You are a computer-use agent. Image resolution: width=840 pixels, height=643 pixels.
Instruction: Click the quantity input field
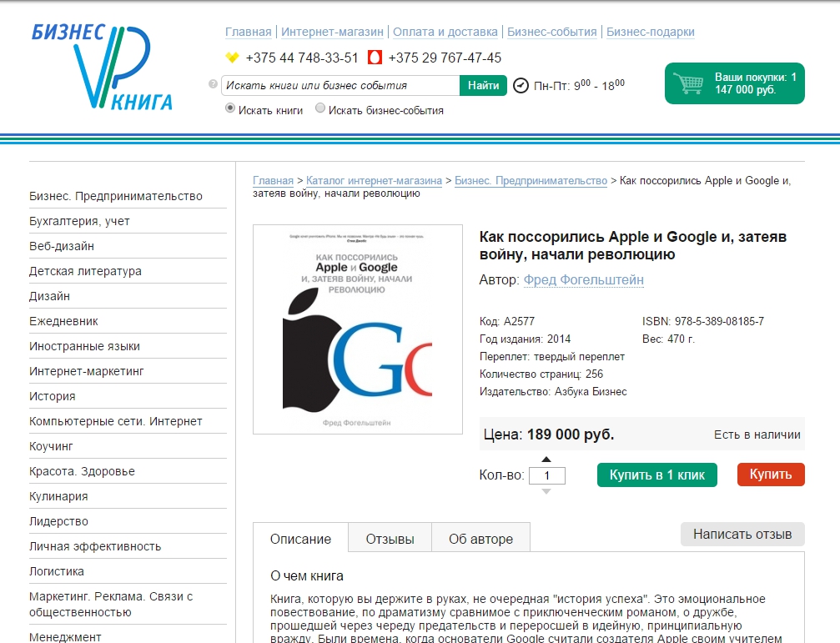[547, 475]
